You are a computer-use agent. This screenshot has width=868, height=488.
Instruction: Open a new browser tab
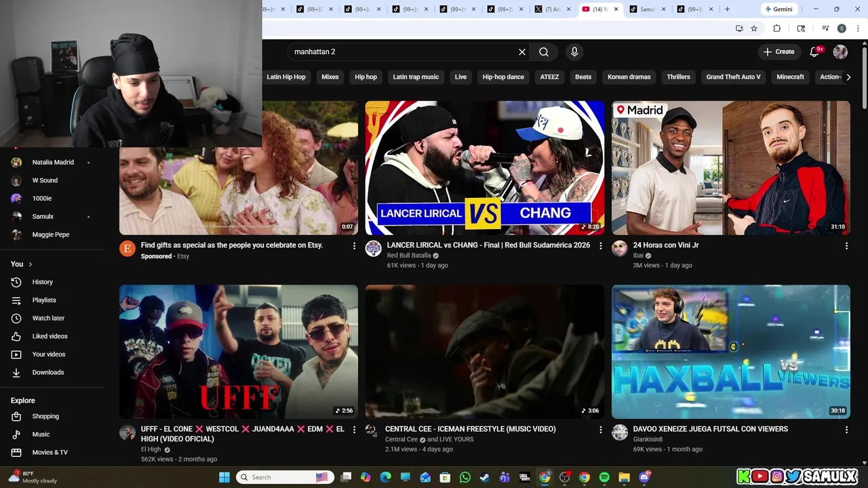click(727, 9)
